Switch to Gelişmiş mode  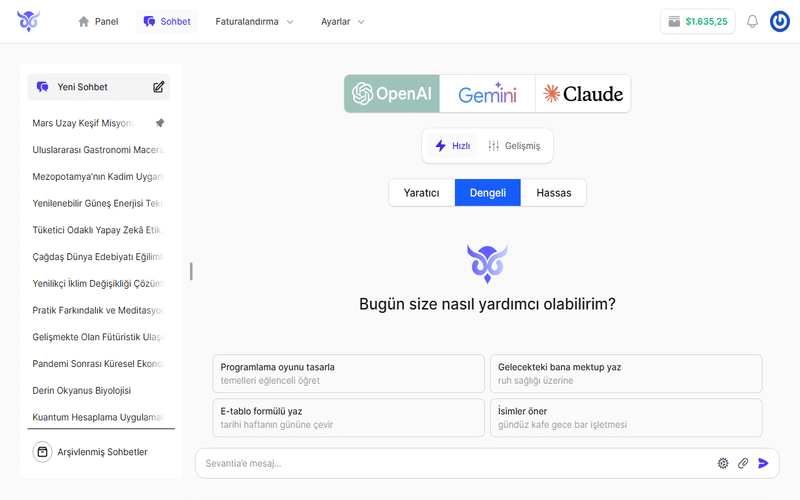point(514,146)
